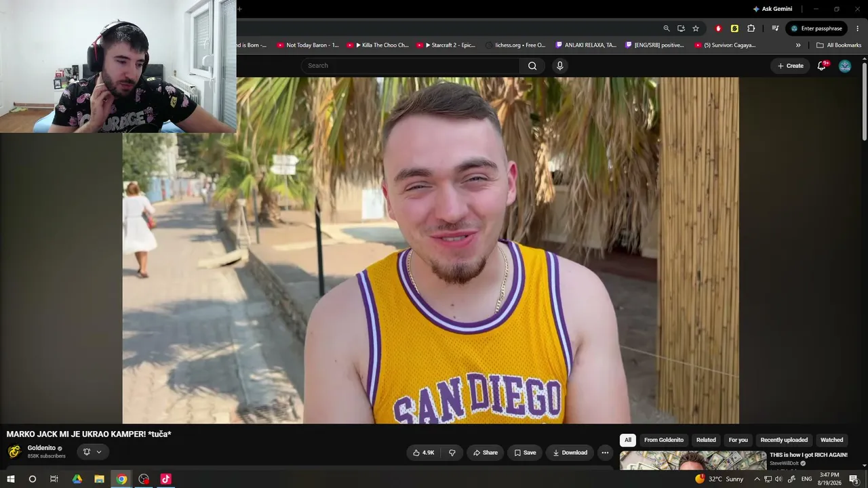Open the '(5) Survivor: Cagaya...' bookmark
Image resolution: width=868 pixels, height=488 pixels.
(x=725, y=45)
